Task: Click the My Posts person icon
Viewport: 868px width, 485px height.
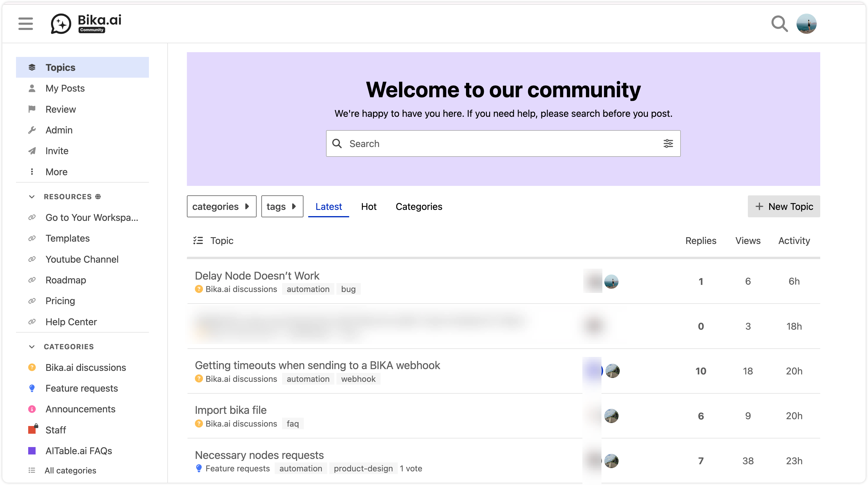Action: [x=32, y=88]
